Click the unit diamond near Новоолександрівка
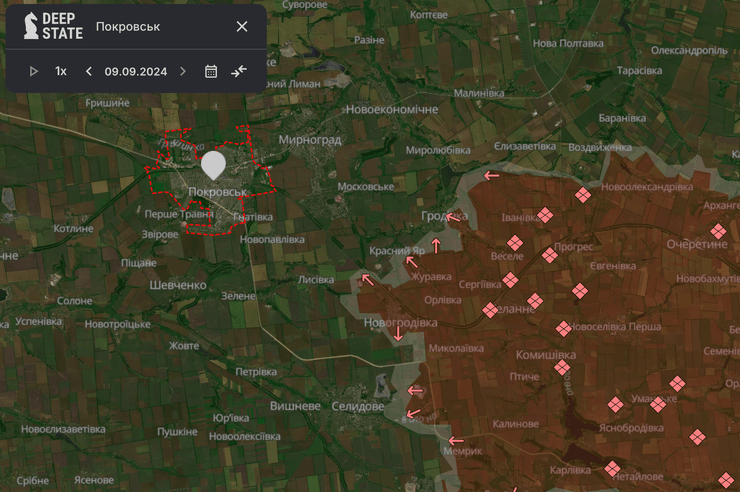 583,196
